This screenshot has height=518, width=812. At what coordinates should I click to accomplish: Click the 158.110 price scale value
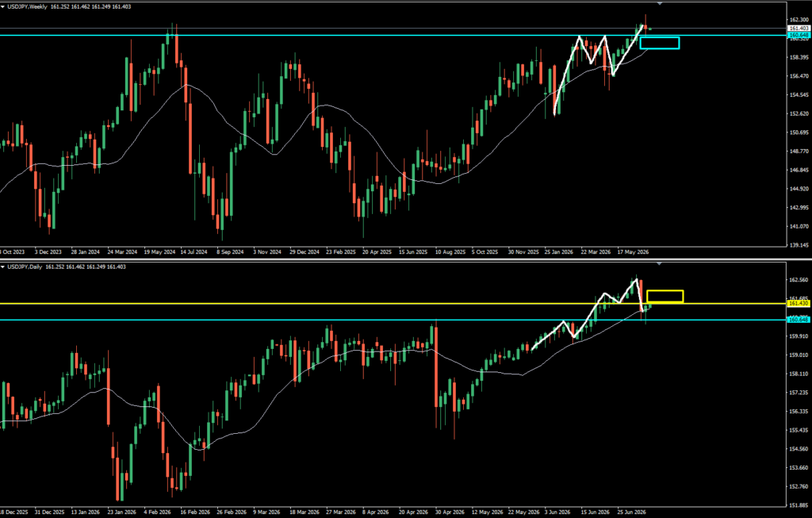pos(799,374)
